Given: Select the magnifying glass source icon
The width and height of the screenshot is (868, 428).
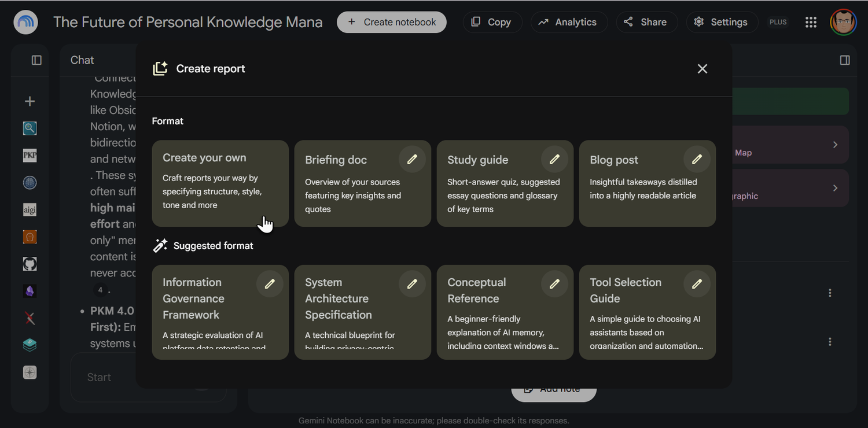Looking at the screenshot, I should point(30,128).
